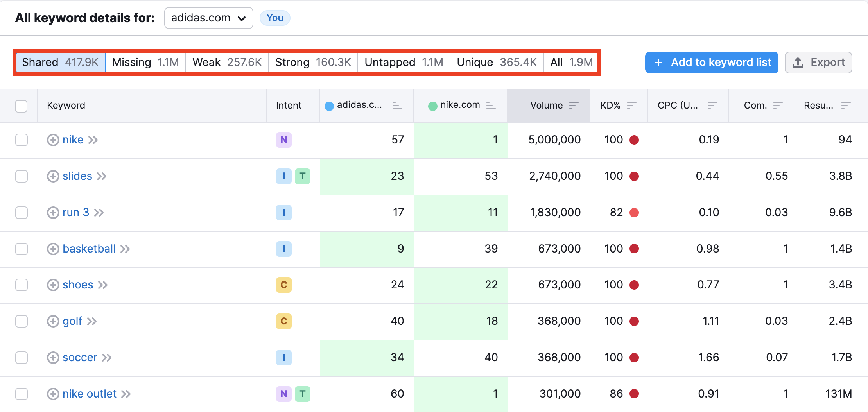The image size is (868, 412).
Task: Open the nike outlet keyword link
Action: click(x=90, y=394)
